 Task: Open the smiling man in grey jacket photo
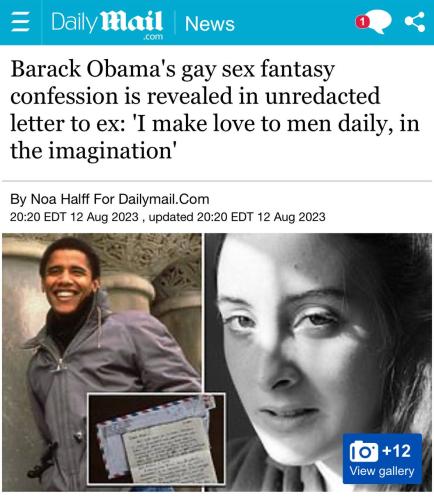[102, 362]
